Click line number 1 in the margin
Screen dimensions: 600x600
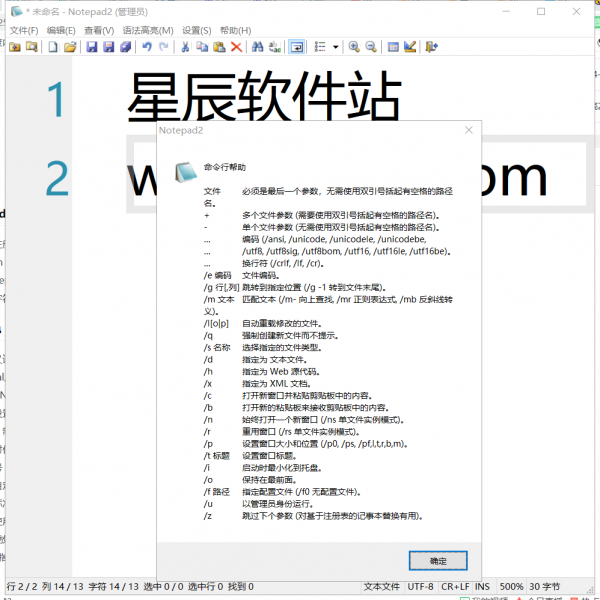coord(56,100)
